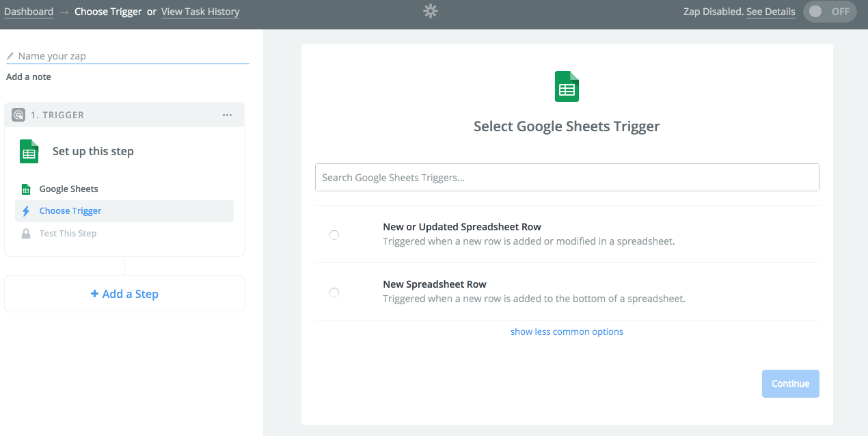Image resolution: width=868 pixels, height=436 pixels.
Task: Focus the Search Google Sheets Triggers field
Action: (x=567, y=178)
